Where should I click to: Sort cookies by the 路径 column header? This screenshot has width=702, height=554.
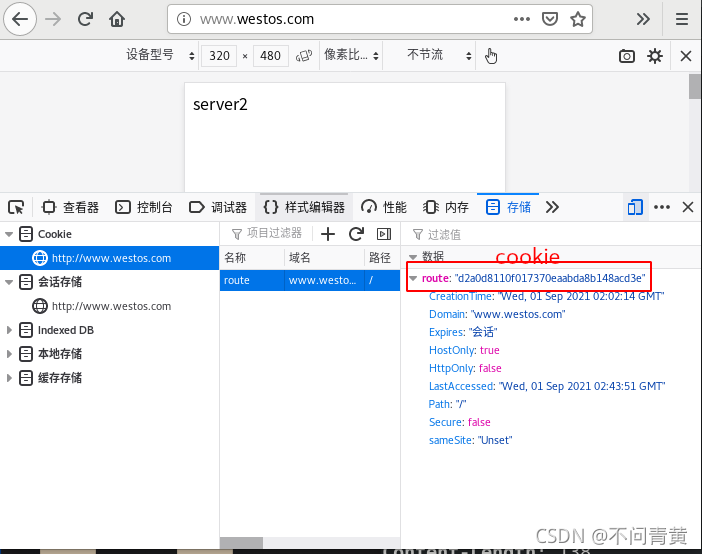(x=382, y=258)
